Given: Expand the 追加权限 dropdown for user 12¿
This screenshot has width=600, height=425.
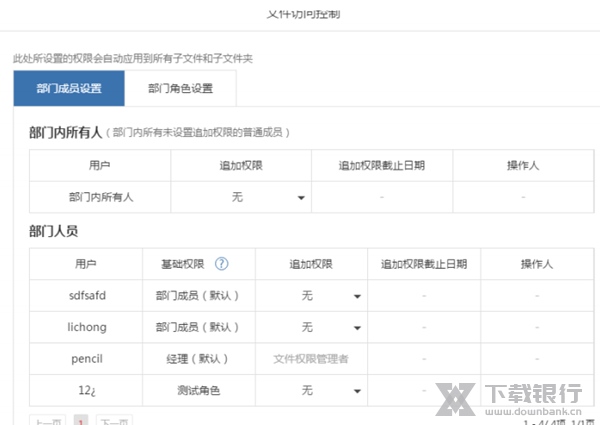Looking at the screenshot, I should pos(356,391).
